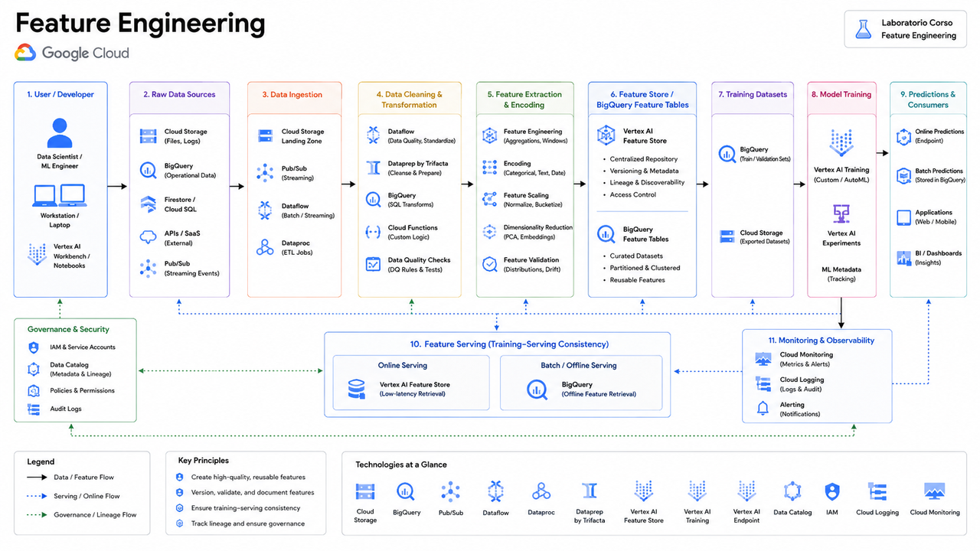Select '4. Data Cleaning & Transformation' header
980x551 pixels.
point(410,99)
